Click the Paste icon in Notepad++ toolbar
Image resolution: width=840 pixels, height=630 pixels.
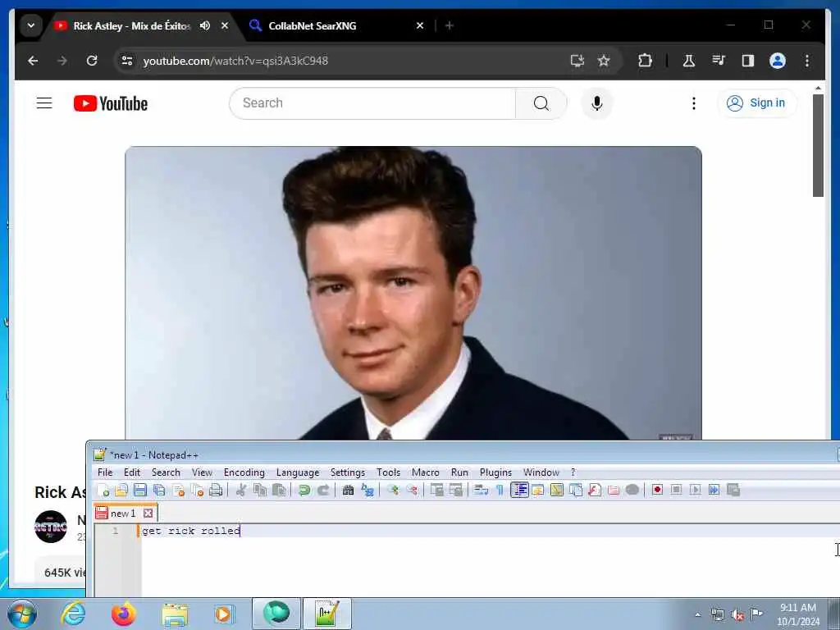279,490
